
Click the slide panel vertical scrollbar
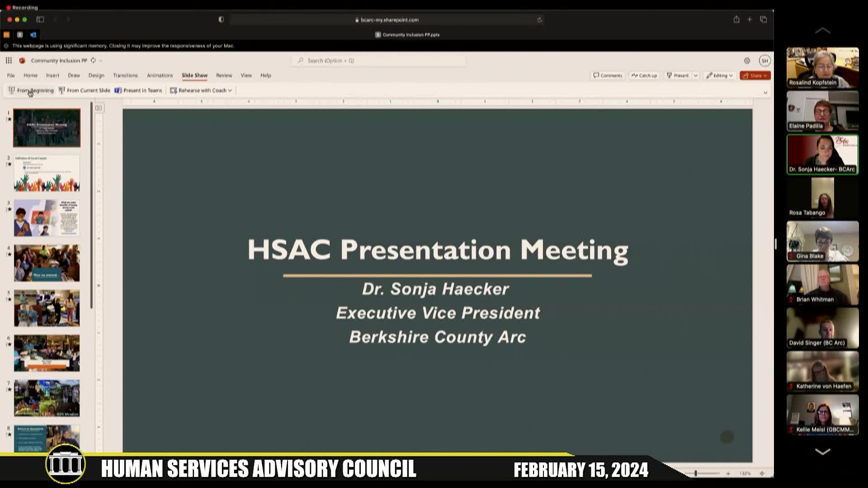click(91, 206)
